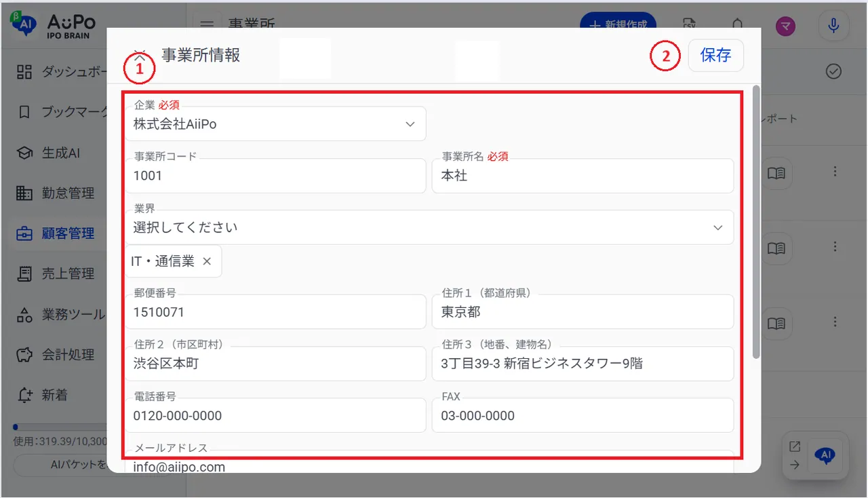
Task: Click the 生成AI graduation cap icon
Action: tap(24, 153)
